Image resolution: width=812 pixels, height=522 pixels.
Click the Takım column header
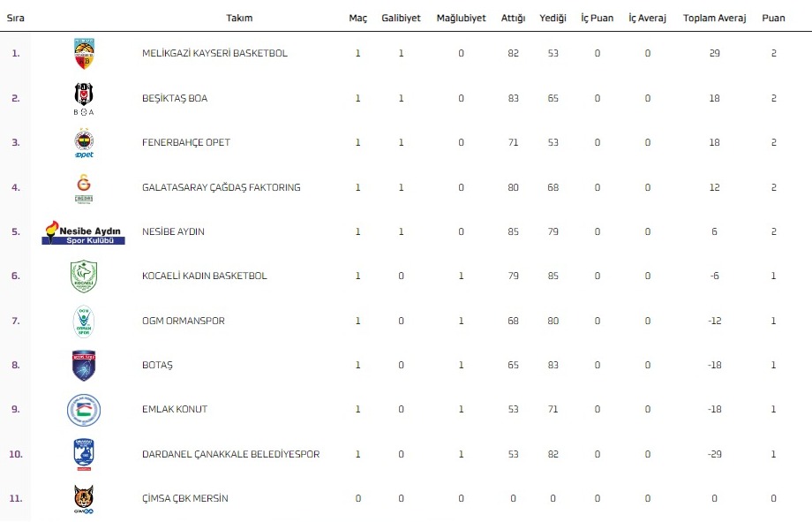click(239, 19)
